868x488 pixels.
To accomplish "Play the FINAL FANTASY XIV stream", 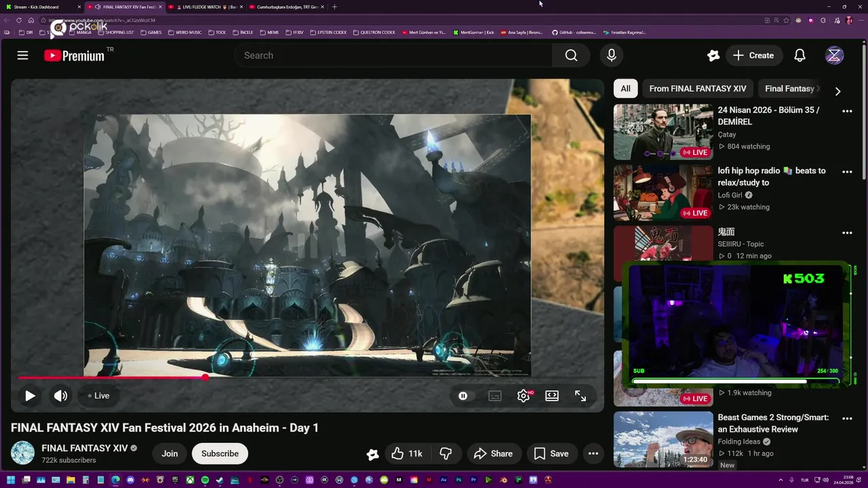I will [x=30, y=396].
